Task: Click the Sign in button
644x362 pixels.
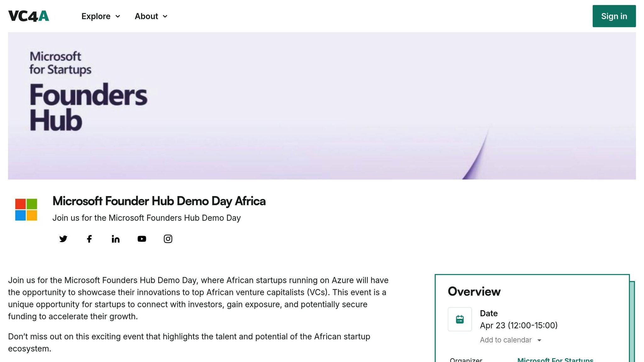Action: pos(614,16)
